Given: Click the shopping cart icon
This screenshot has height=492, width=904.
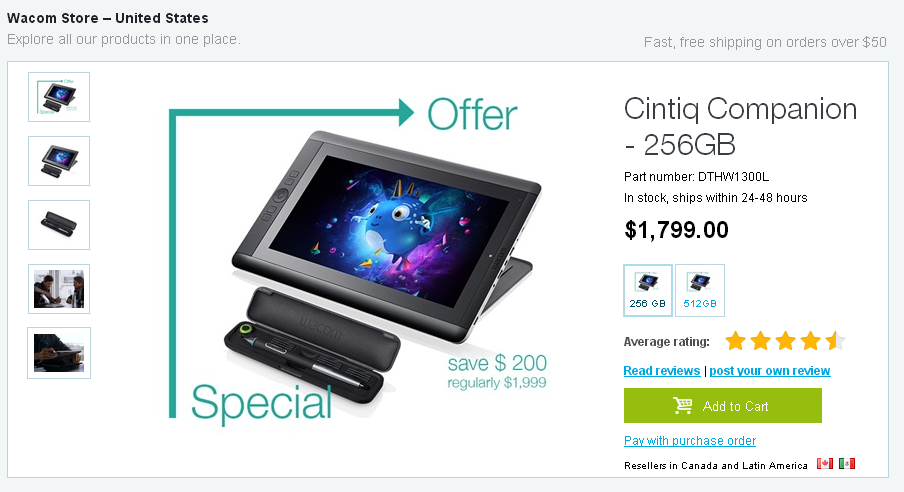Looking at the screenshot, I should coord(683,405).
